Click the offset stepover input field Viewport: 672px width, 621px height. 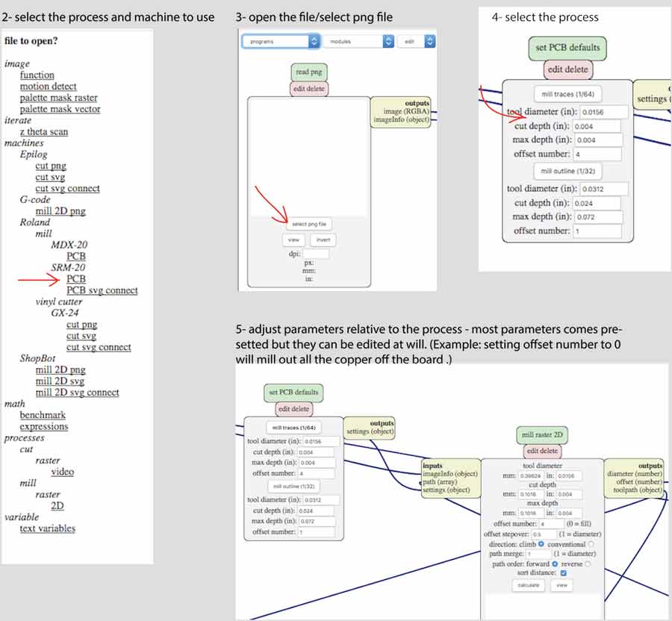point(538,534)
